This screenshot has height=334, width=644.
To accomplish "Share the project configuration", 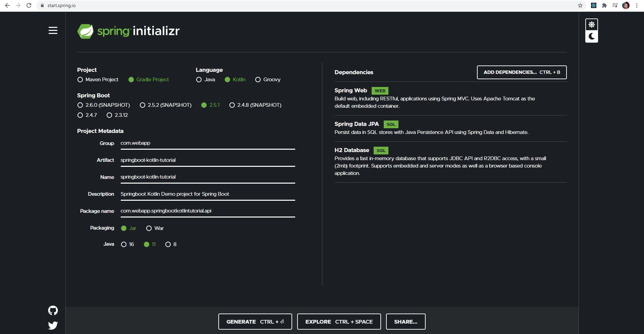I will [406, 321].
